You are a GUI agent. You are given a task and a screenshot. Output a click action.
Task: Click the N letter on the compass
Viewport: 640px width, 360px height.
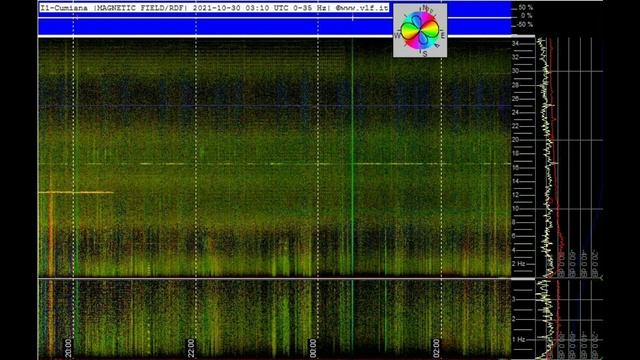pos(425,8)
